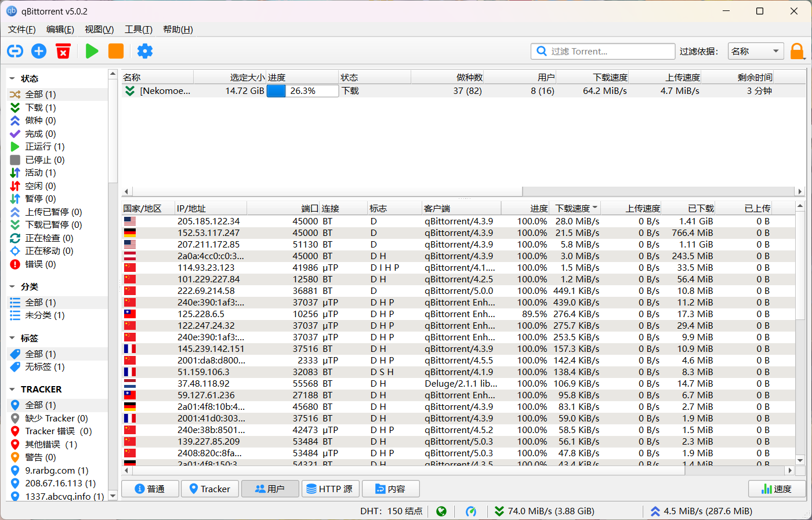Open the 编辑(E) menu

coord(60,30)
